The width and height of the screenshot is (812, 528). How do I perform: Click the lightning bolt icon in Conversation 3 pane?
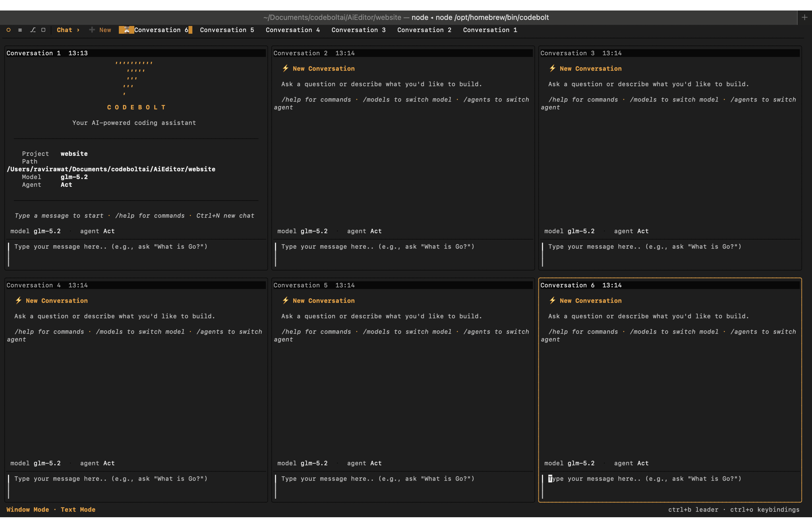point(552,68)
